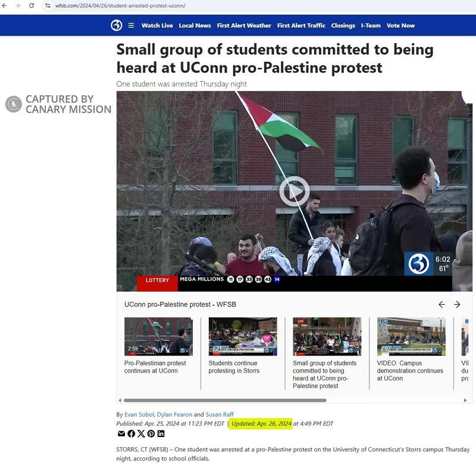Open thumbnail for Students continue protesting in Storrs
476x465 pixels.
pyautogui.click(x=243, y=336)
